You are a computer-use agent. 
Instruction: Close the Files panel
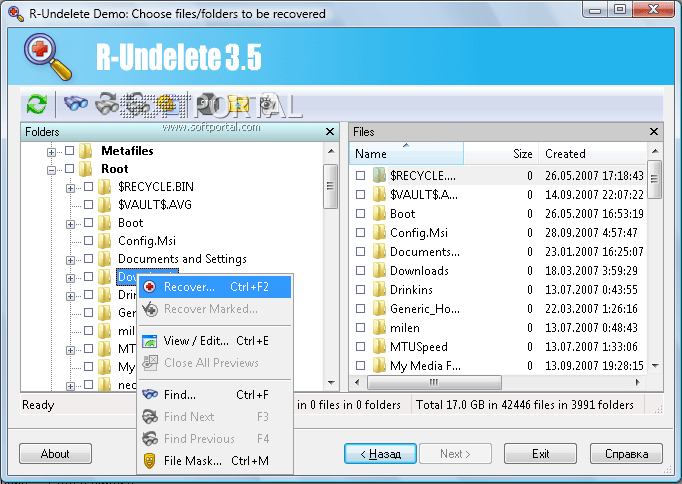pyautogui.click(x=654, y=132)
